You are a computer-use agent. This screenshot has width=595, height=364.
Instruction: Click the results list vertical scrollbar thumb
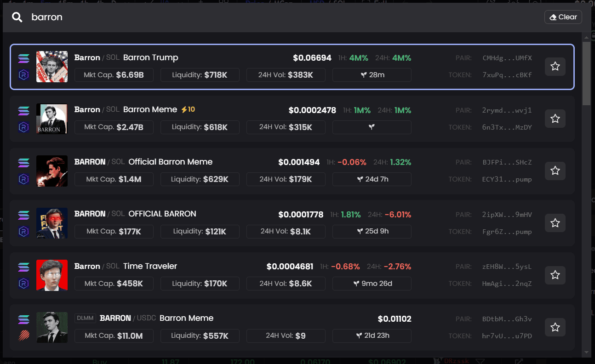click(586, 74)
